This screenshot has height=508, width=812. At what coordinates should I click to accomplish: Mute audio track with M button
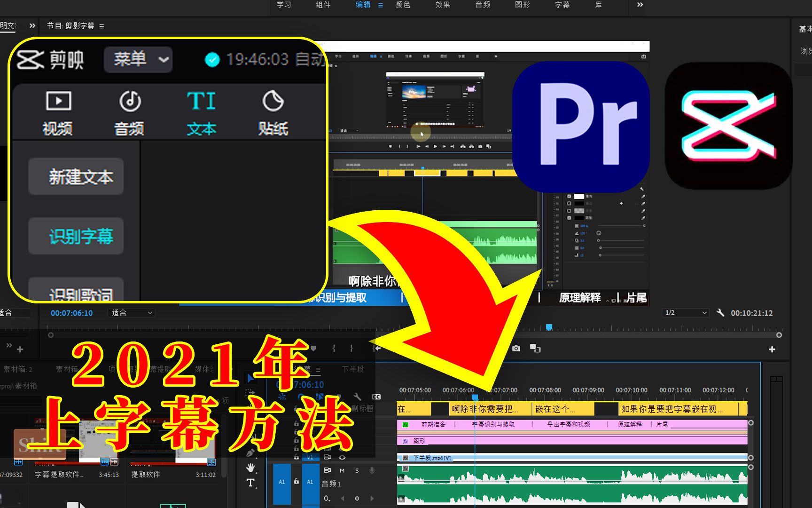pyautogui.click(x=342, y=470)
